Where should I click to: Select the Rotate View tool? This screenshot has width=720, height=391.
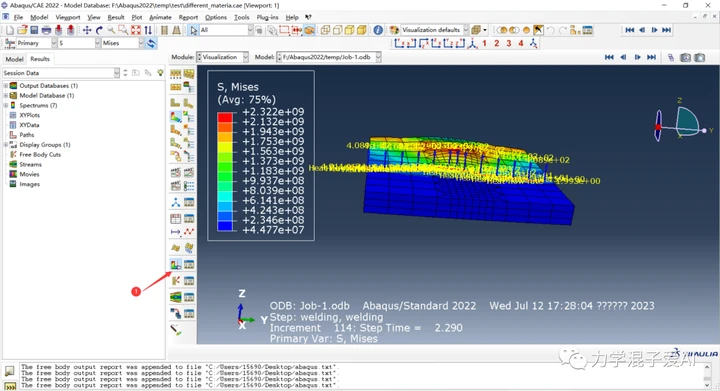[x=99, y=30]
